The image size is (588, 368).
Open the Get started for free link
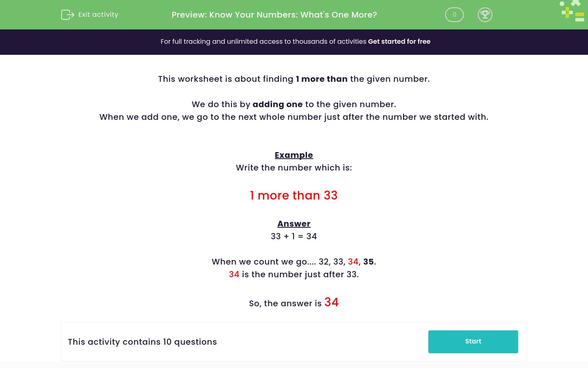[399, 41]
